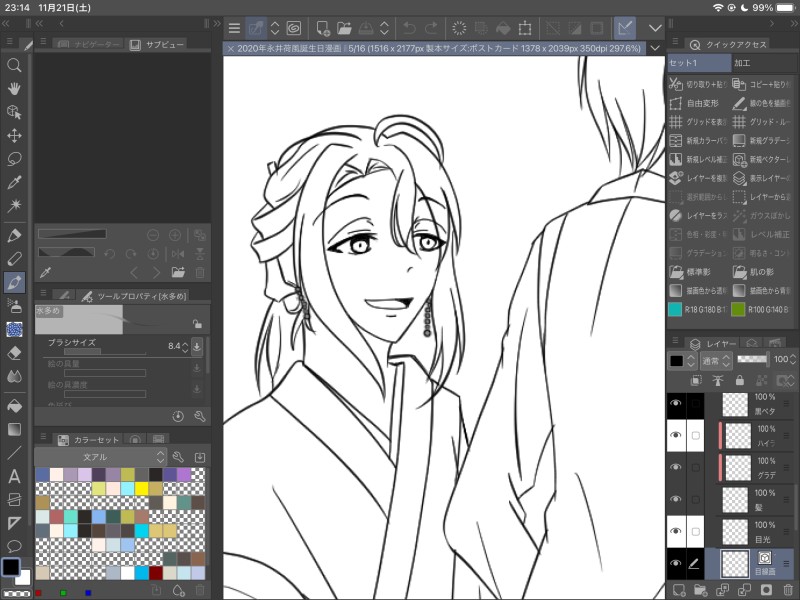Adjust layer opacity stepper arrows
Screen dimensions: 800x600
click(x=792, y=359)
